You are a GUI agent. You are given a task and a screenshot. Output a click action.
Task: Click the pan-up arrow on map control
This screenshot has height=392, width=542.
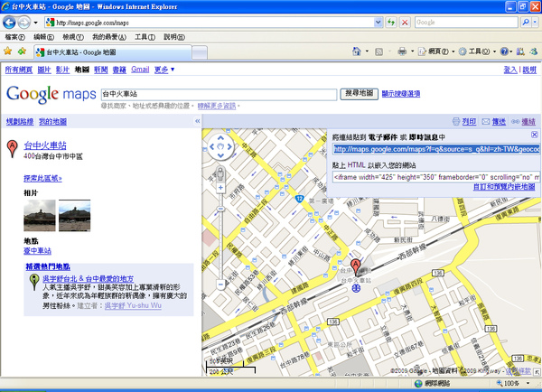(x=220, y=138)
